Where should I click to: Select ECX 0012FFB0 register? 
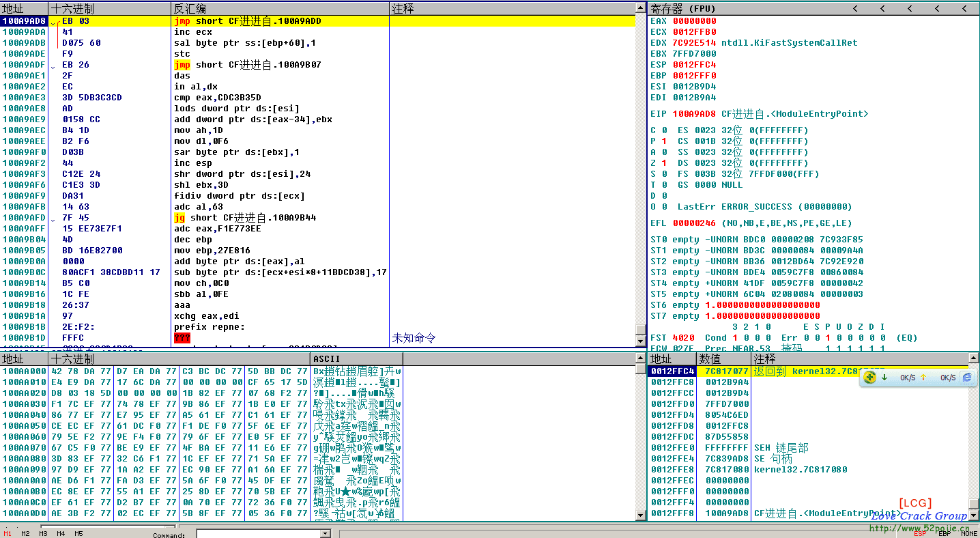pos(683,32)
